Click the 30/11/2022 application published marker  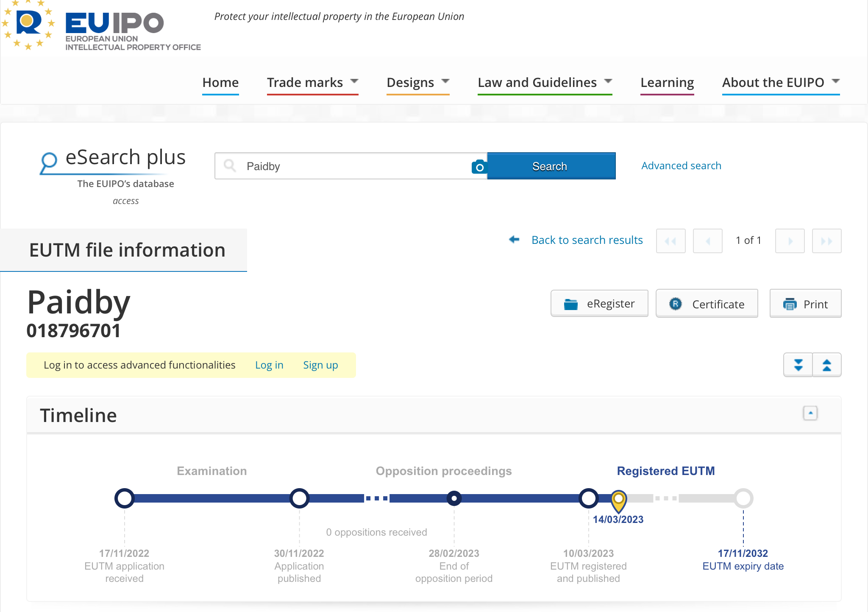tap(299, 498)
